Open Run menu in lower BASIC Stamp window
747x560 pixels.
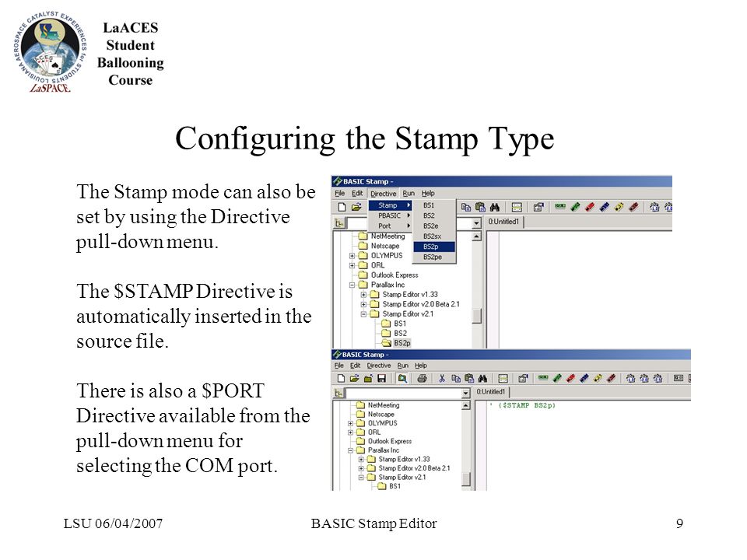tap(403, 366)
